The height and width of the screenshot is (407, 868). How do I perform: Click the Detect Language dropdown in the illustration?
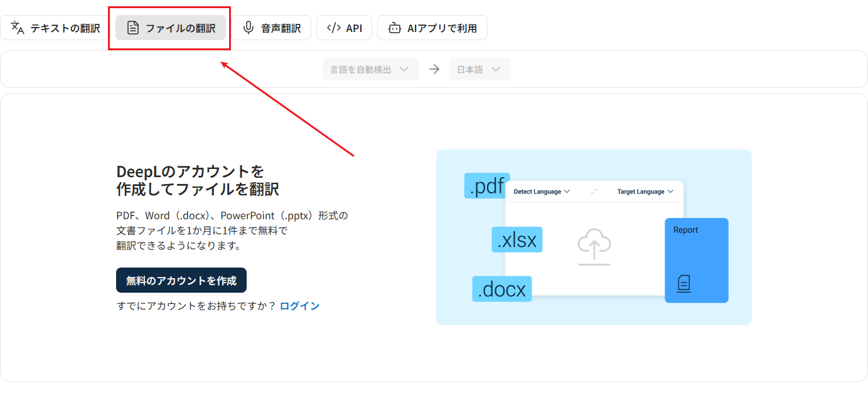[x=542, y=192]
